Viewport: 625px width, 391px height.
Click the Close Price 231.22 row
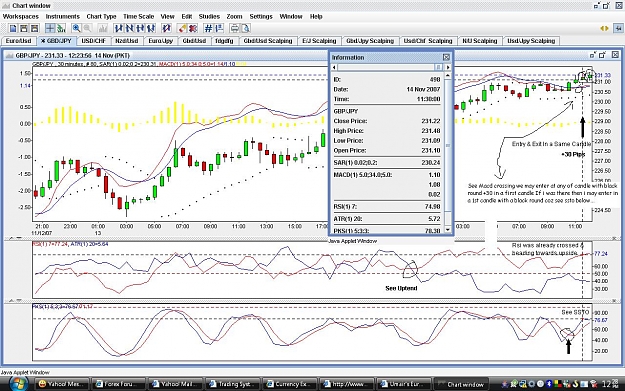click(387, 121)
